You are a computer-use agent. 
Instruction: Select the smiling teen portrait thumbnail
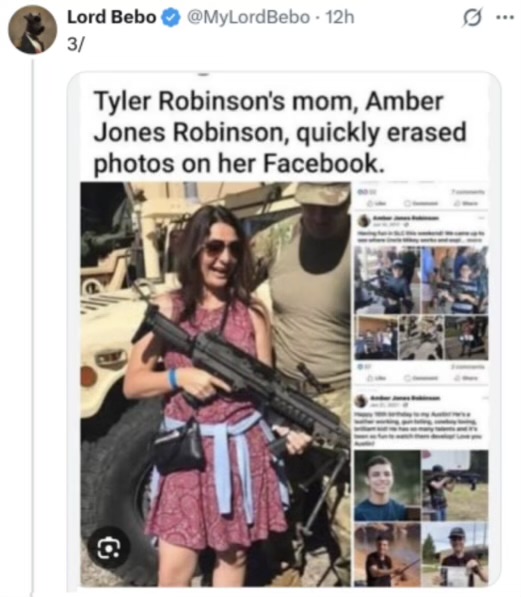(387, 485)
